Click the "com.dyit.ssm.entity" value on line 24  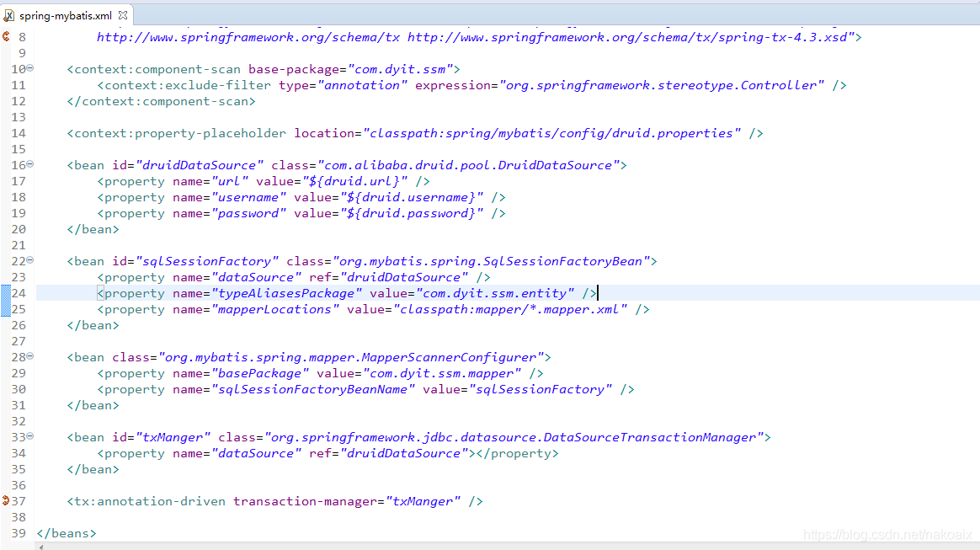click(x=495, y=293)
